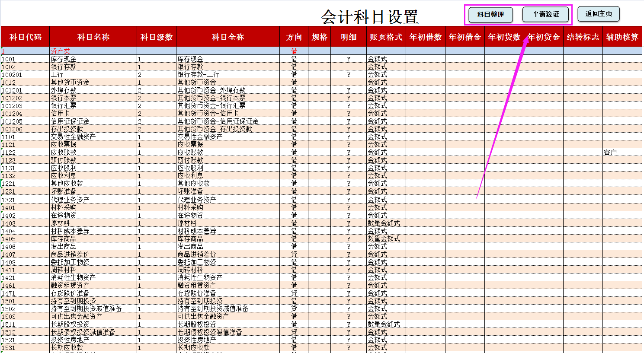Select account code cell 1001
The height and width of the screenshot is (353, 644).
[x=25, y=59]
